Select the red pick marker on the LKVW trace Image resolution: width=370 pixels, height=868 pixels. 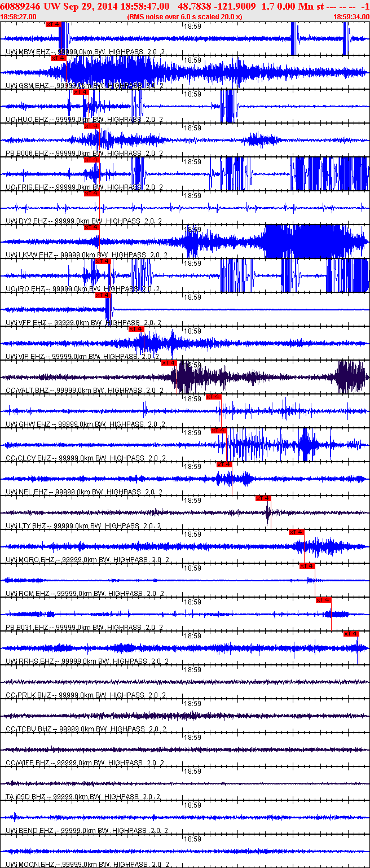(x=91, y=227)
